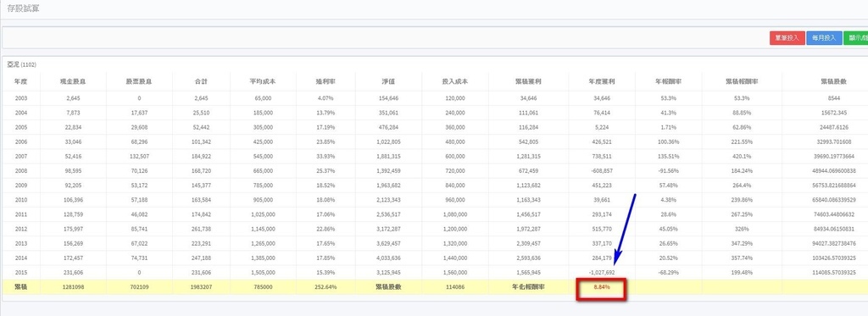Click the 199.48% cumulative return cell
Image resolution: width=868 pixels, height=316 pixels.
pyautogui.click(x=742, y=272)
